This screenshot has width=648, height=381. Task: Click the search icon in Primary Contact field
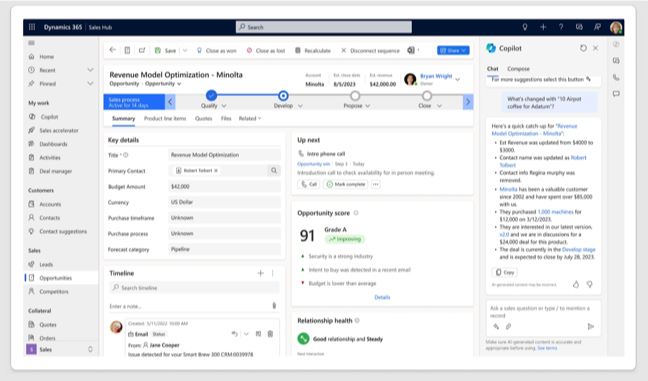pos(274,170)
